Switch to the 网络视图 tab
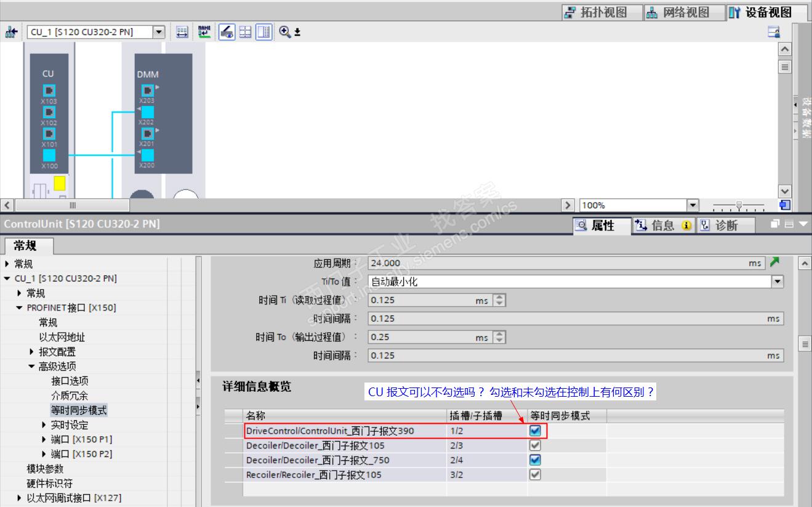 tap(685, 12)
